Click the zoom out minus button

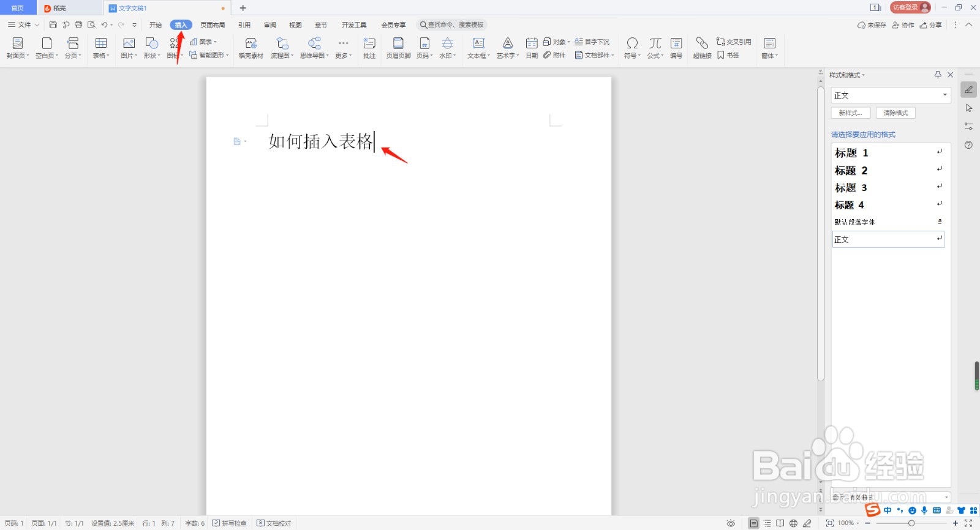pos(868,523)
